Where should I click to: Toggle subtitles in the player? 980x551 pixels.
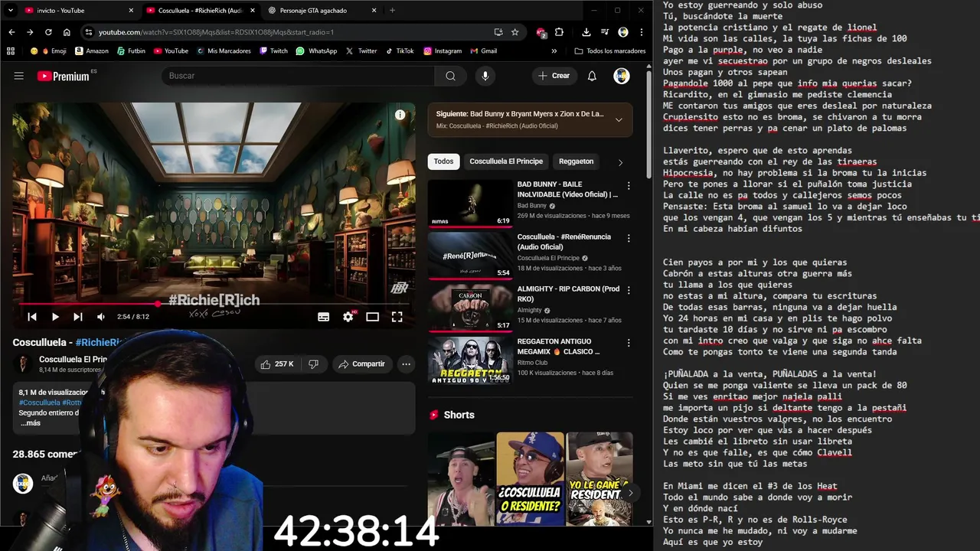pos(324,317)
